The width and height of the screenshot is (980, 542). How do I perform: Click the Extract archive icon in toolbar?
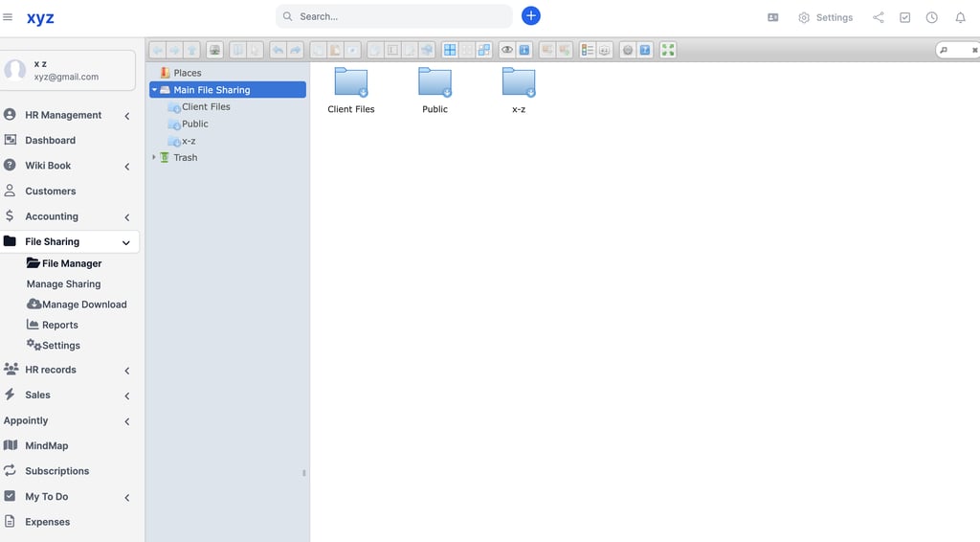[x=546, y=50]
